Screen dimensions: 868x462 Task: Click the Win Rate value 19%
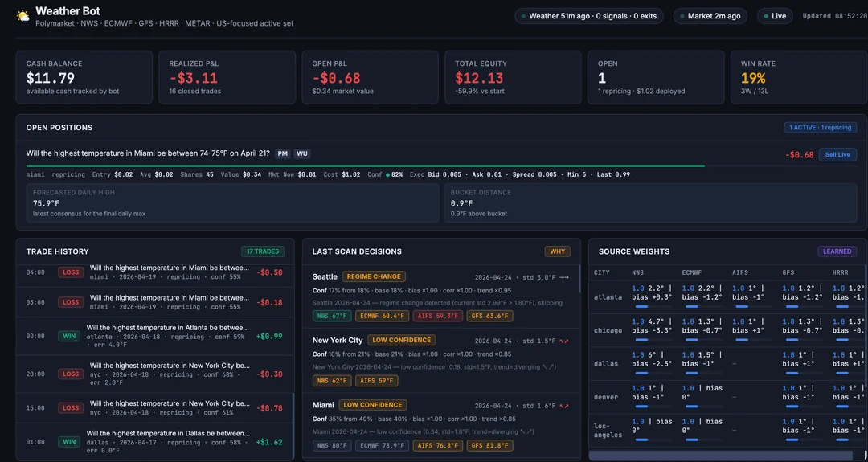tap(753, 79)
